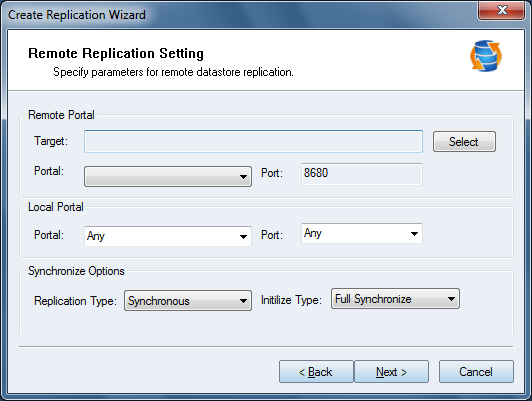Click the Create Replication Wizard title bar
Image resolution: width=532 pixels, height=401 pixels.
[x=238, y=14]
